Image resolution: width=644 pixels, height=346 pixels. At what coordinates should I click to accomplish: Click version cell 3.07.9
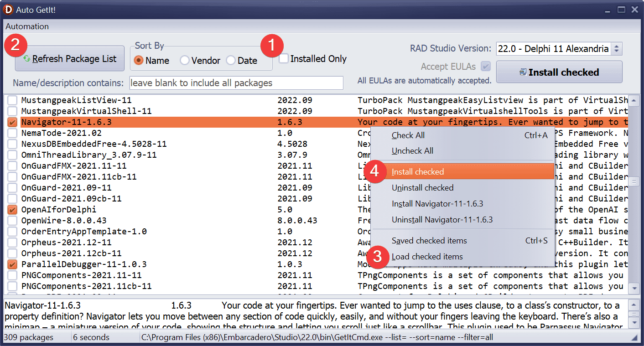coord(292,155)
